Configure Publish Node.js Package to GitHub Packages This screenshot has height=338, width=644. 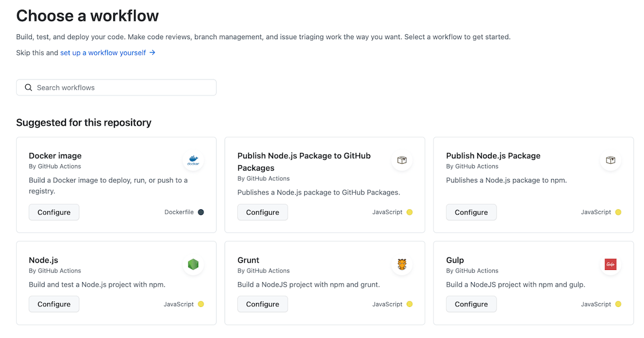point(262,212)
